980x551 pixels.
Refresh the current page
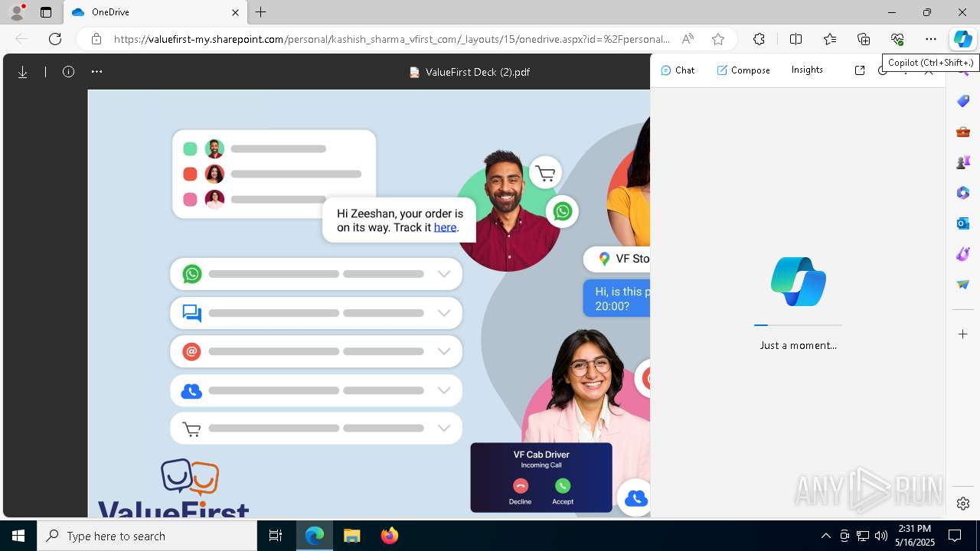click(x=55, y=39)
